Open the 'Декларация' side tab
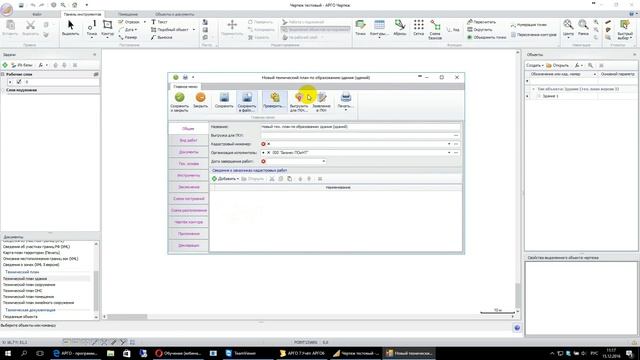This screenshot has height=360, width=640. coord(188,245)
